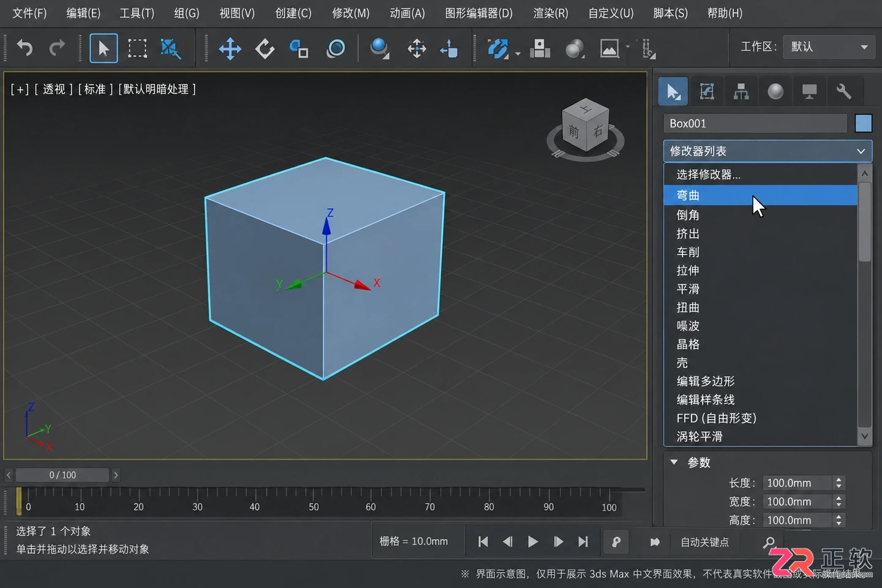Image resolution: width=882 pixels, height=588 pixels.
Task: Choose the rectangular selection region tool
Action: [x=137, y=48]
